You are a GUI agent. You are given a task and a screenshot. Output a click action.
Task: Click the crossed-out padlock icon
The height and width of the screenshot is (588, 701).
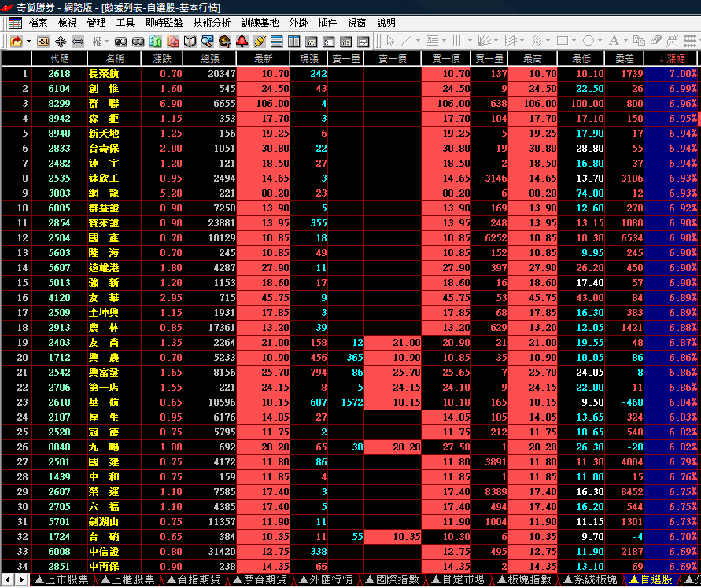[x=672, y=41]
